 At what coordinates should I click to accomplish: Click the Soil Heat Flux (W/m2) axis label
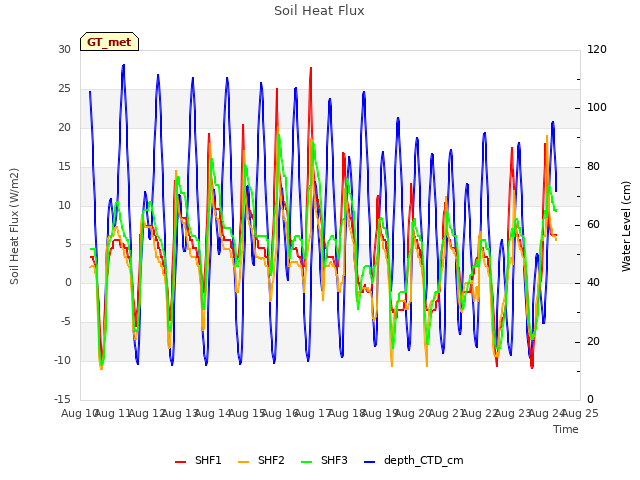[15, 226]
